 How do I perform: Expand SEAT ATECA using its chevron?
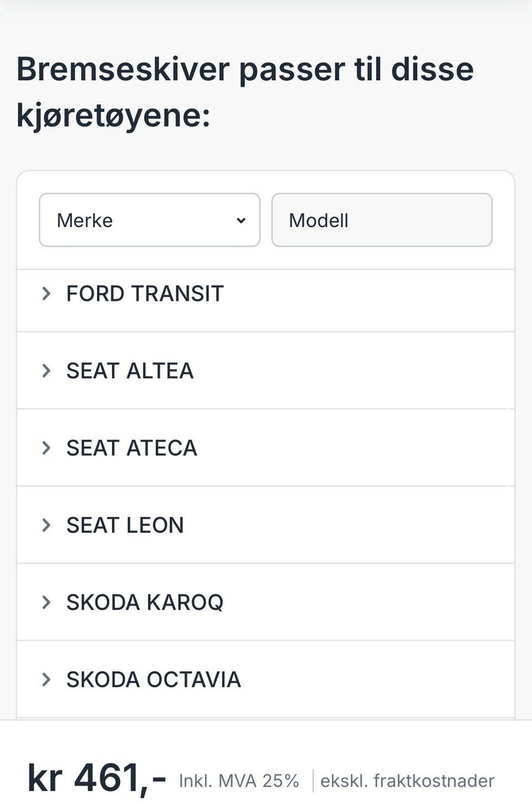47,448
